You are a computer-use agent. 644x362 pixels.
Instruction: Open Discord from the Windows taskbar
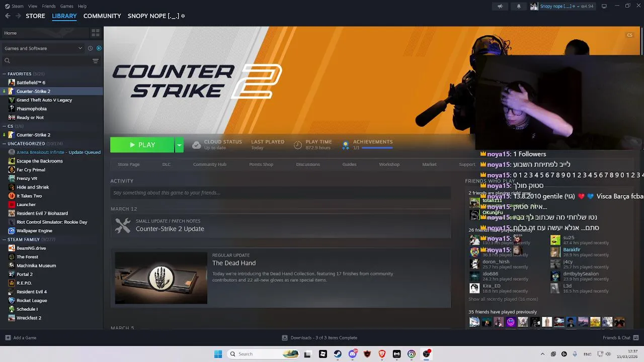353,354
